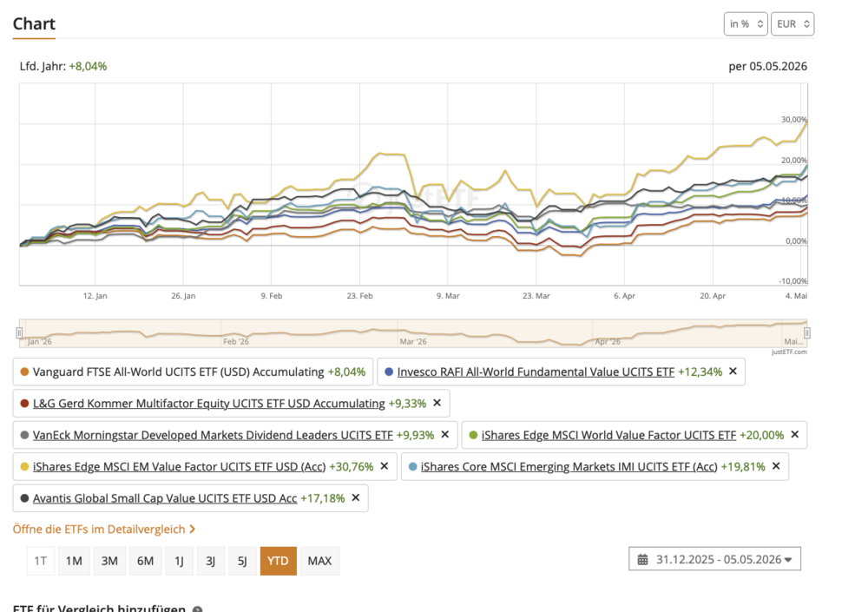Select the 6M time range
The height and width of the screenshot is (612, 868).
tap(145, 561)
